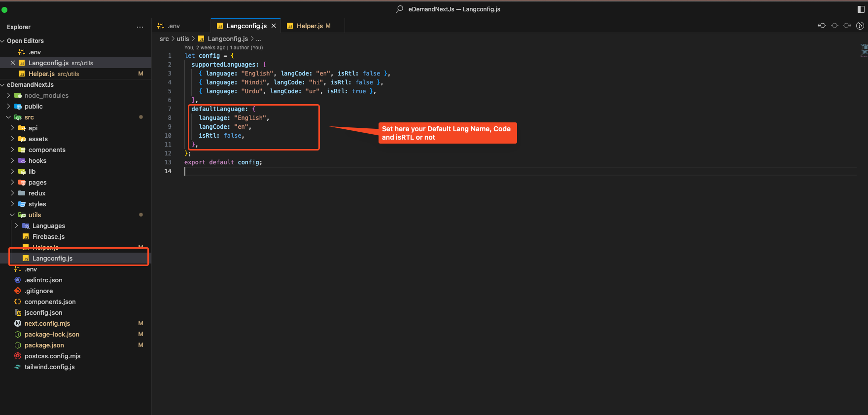This screenshot has height=415, width=868.
Task: Click line number 13 in the gutter
Action: (168, 162)
